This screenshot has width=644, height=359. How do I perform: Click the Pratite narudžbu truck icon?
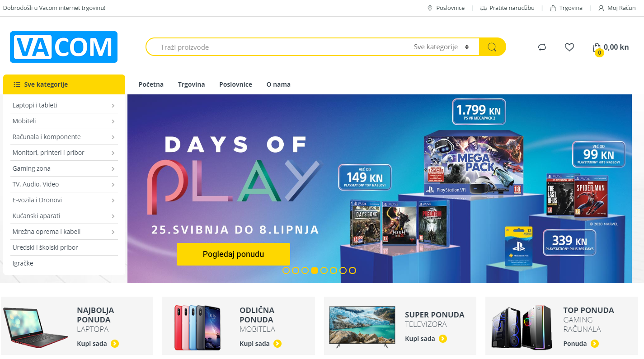coord(483,8)
